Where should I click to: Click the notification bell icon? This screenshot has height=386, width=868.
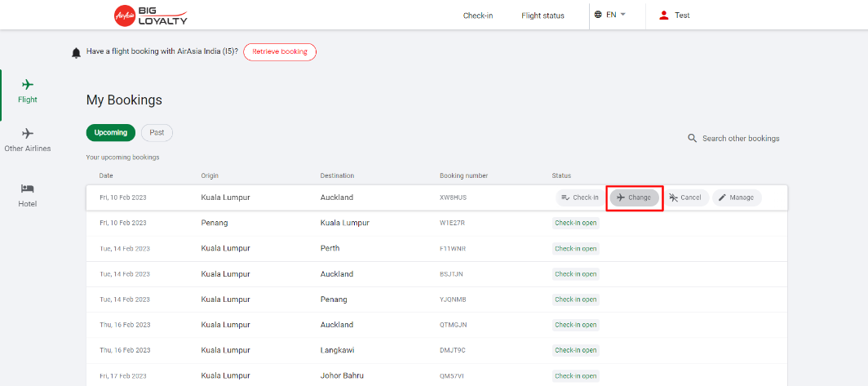(77, 52)
